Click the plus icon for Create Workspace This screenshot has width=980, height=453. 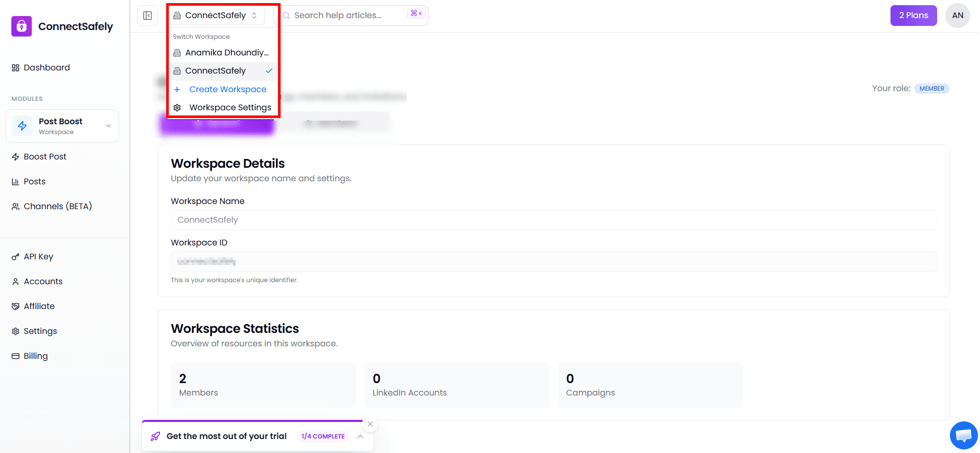177,90
